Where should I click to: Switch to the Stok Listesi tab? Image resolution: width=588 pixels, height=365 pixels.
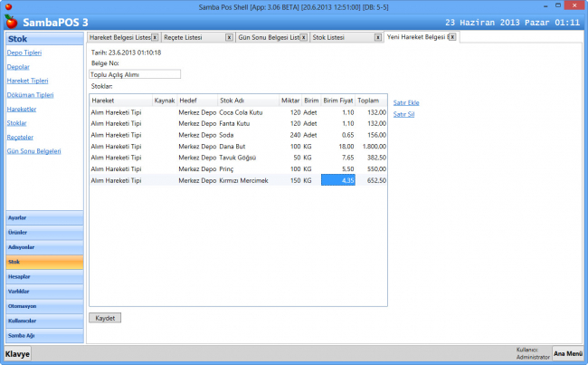click(338, 37)
